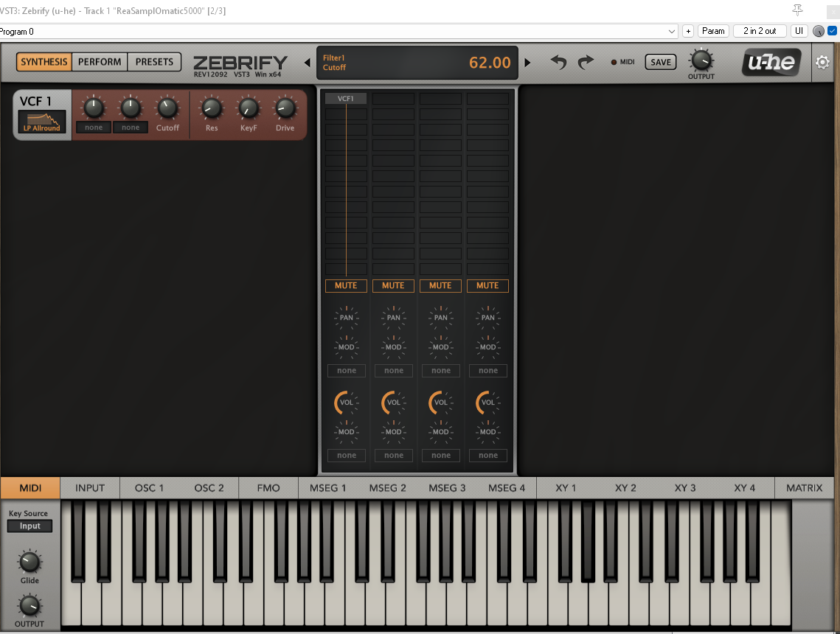Screen dimensions: 840x634
Task: Open the XY 1 tab
Action: [566, 488]
